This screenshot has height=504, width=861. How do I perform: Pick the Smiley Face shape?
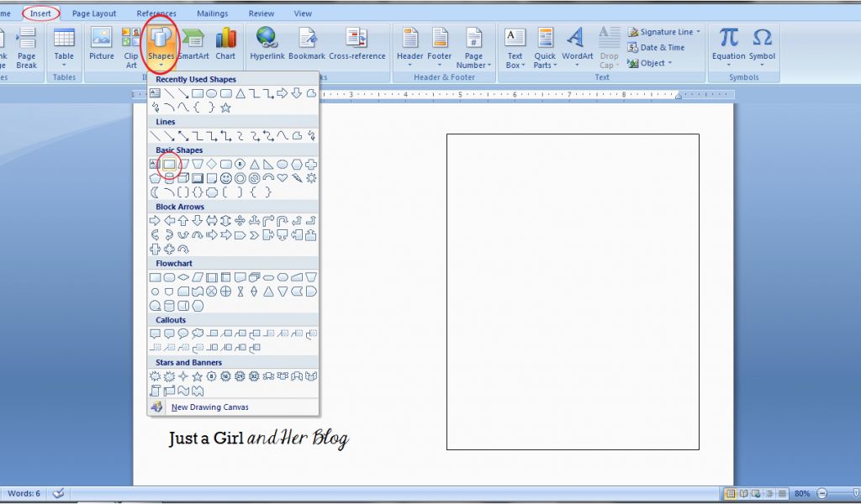[226, 178]
